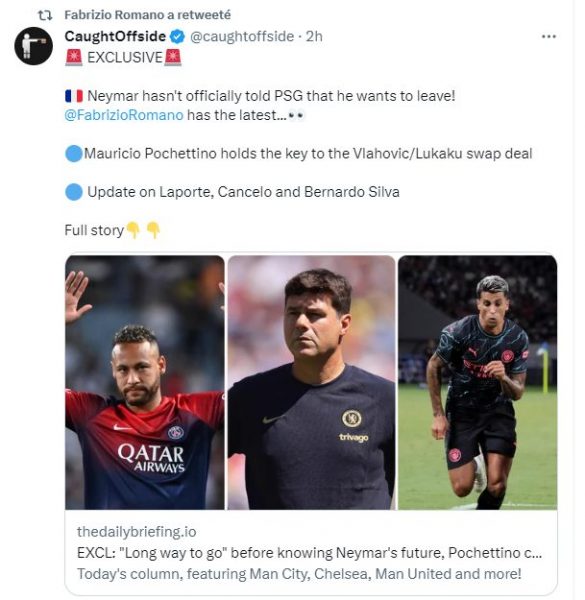The width and height of the screenshot is (585, 600).
Task: Open the thedailybriefing.io domain link
Action: click(x=137, y=532)
